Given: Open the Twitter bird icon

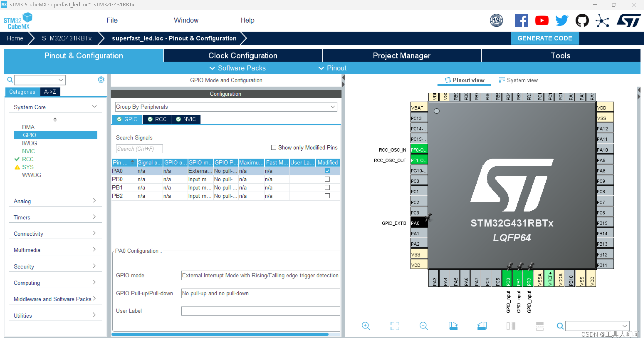Looking at the screenshot, I should point(562,21).
